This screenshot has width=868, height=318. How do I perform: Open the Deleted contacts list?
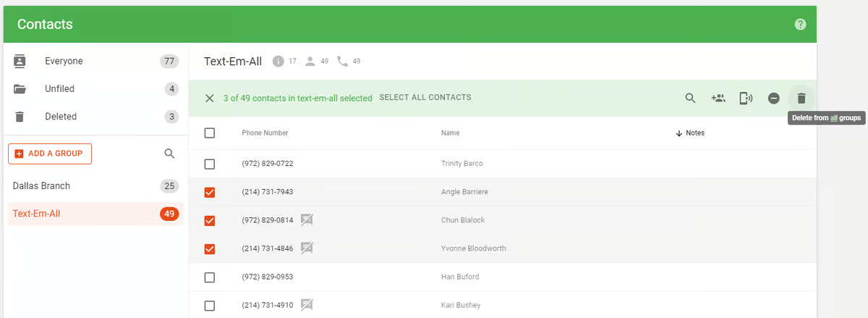[95, 117]
